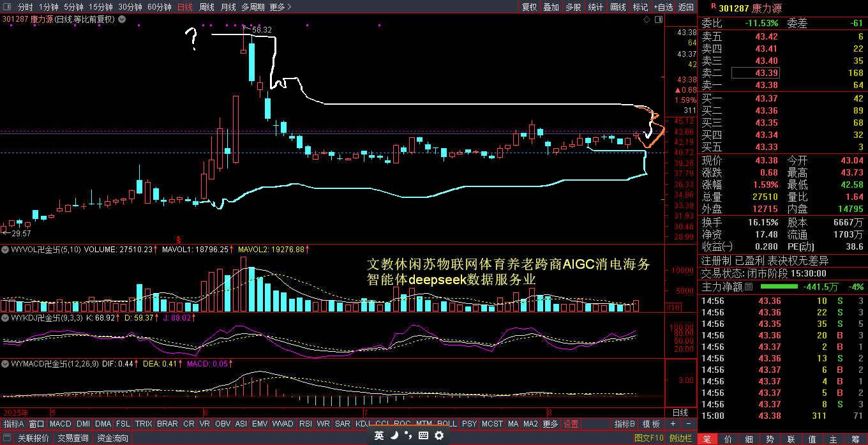Click the small square icon before 关联报价

7,438
